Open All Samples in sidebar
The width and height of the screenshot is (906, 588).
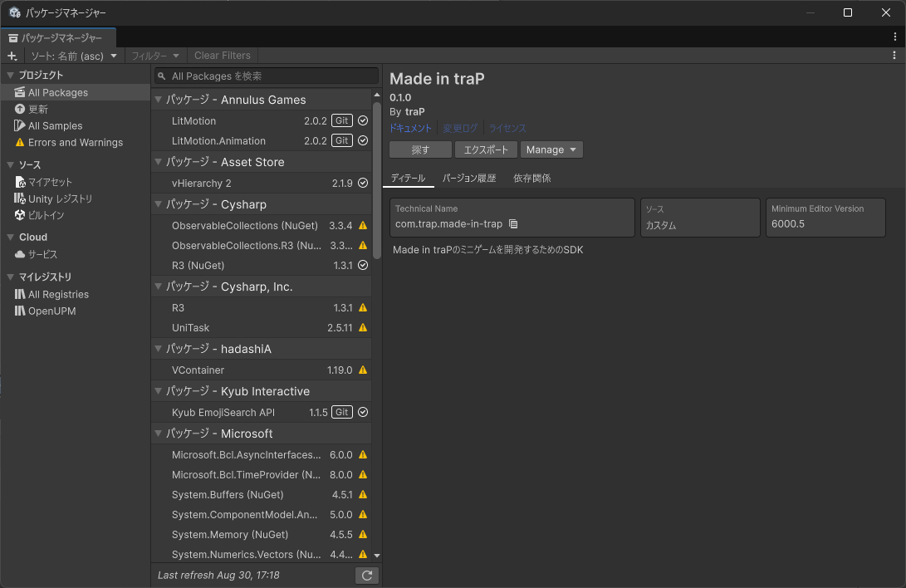tap(75, 126)
